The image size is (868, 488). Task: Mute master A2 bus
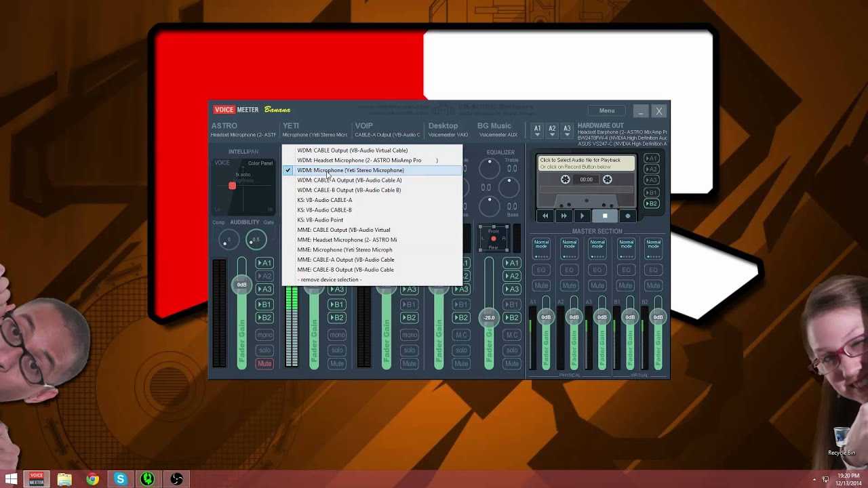tap(570, 285)
